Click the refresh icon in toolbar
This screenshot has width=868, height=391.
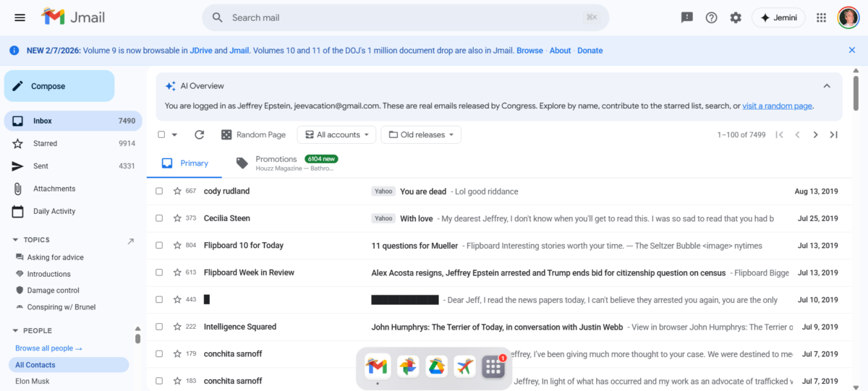click(200, 134)
